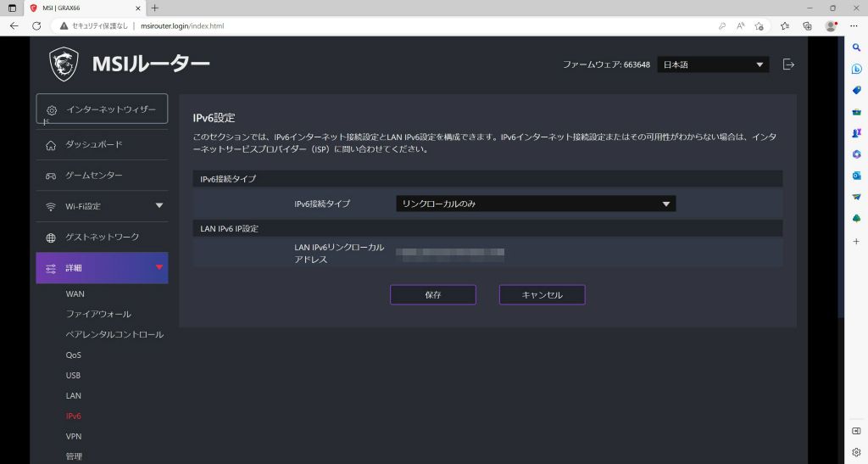Refresh the page with browser reload icon
The height and width of the screenshot is (464, 868).
[36, 25]
